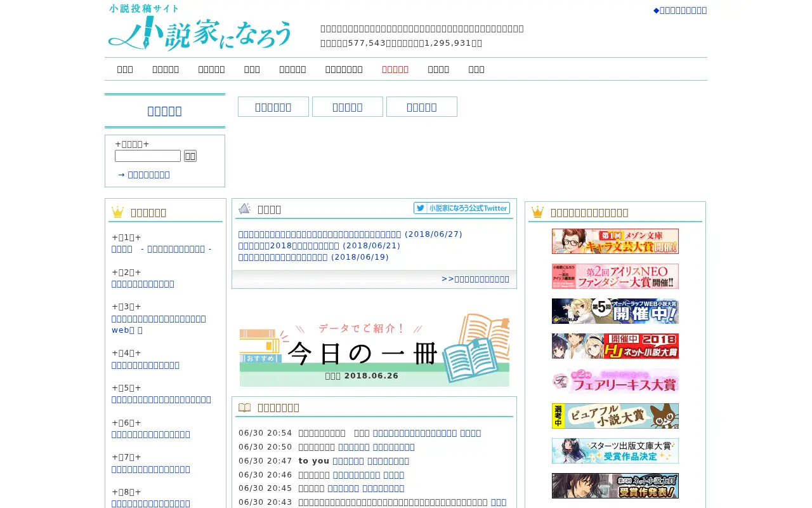Open the rank 3 novel link containing "web"
Viewport: 812px width, 508px height.
(159, 324)
